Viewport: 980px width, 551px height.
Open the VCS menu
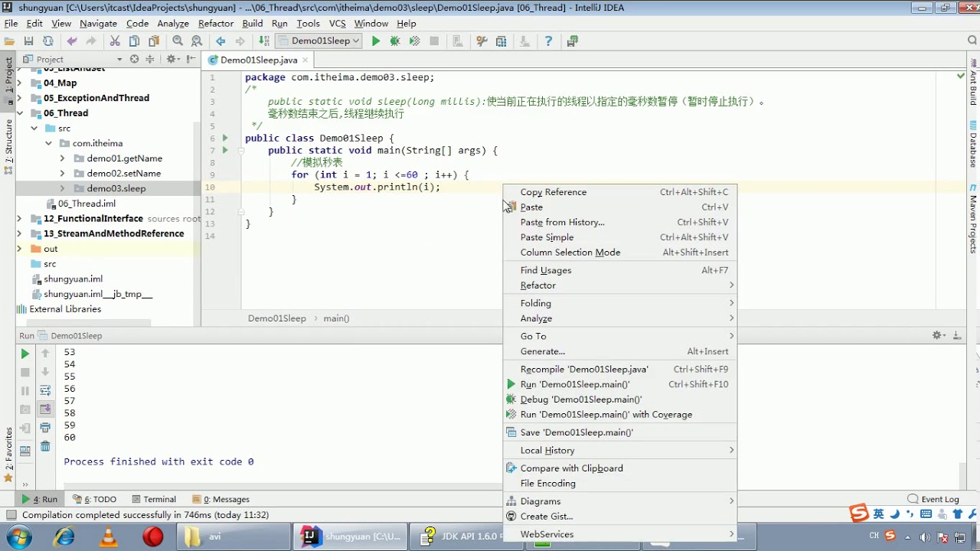click(337, 24)
